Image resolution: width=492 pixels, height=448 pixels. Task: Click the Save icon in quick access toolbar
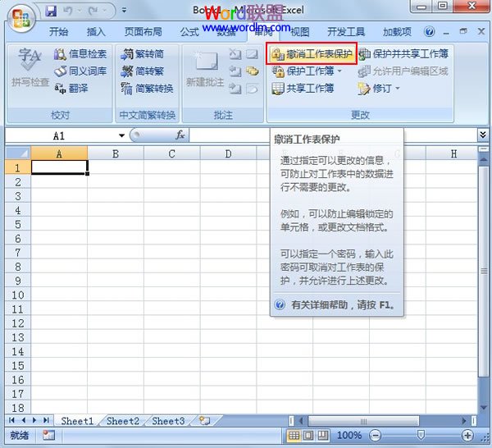pyautogui.click(x=51, y=11)
